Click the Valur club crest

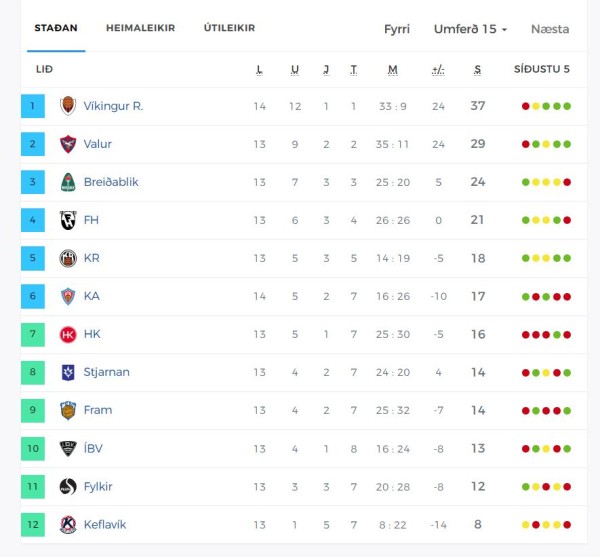coord(68,144)
